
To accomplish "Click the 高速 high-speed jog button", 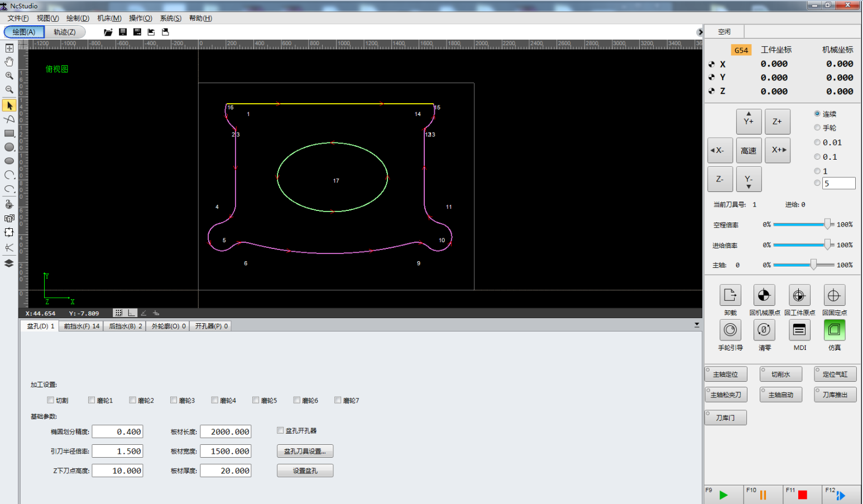I will [x=749, y=151].
